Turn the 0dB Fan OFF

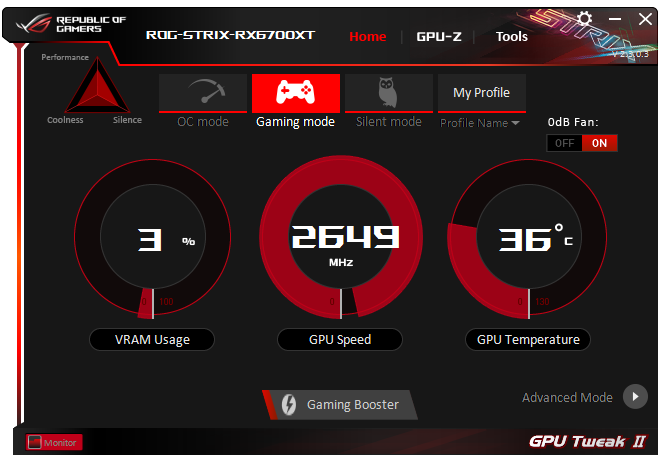pyautogui.click(x=564, y=143)
